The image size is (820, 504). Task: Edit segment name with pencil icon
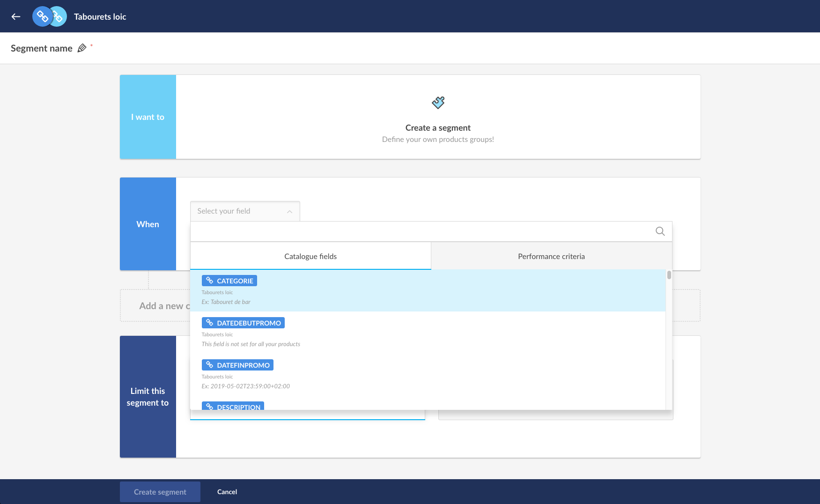coord(82,48)
